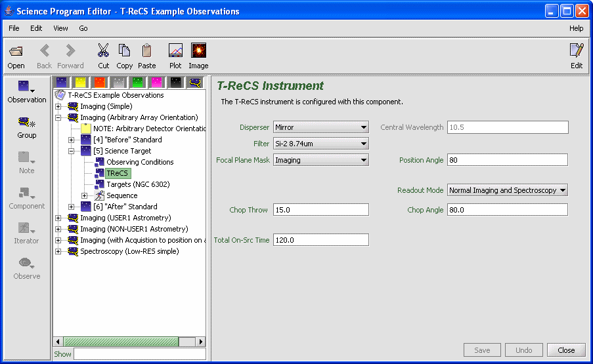593x364 pixels.
Task: Click the Chop Throw input field
Action: [x=320, y=210]
